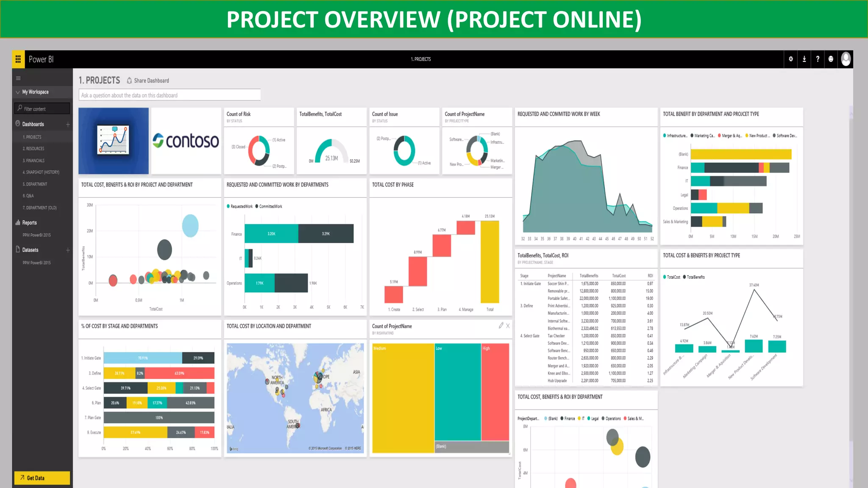Click the Total column in cost by phase
The width and height of the screenshot is (868, 488).
490,262
